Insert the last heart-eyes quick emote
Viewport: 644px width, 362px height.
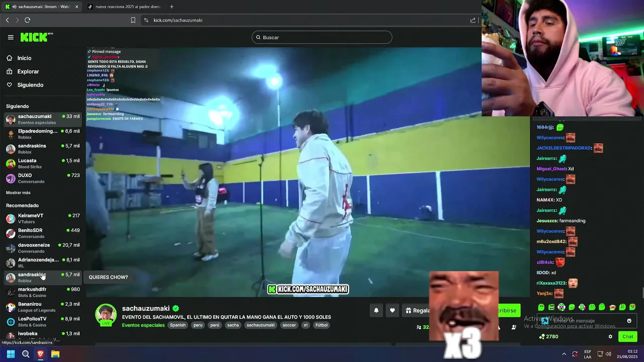(x=632, y=307)
